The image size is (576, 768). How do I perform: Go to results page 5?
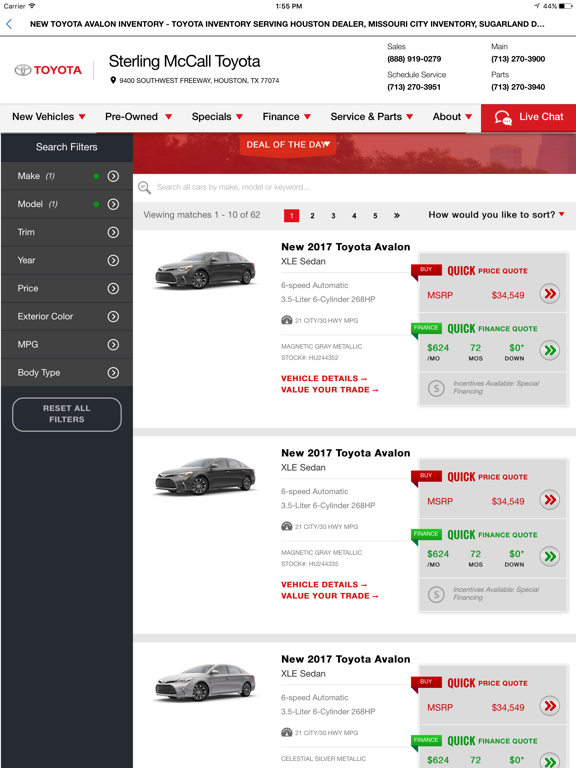pos(375,216)
